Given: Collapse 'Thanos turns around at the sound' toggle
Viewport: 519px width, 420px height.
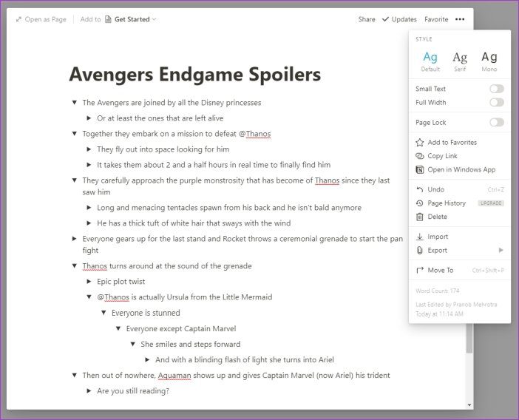Looking at the screenshot, I should [75, 265].
